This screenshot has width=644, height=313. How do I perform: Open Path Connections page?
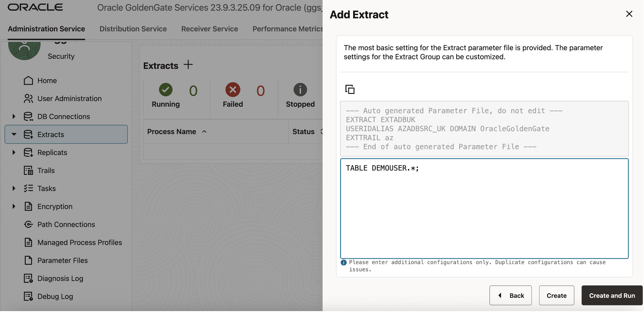click(x=66, y=224)
